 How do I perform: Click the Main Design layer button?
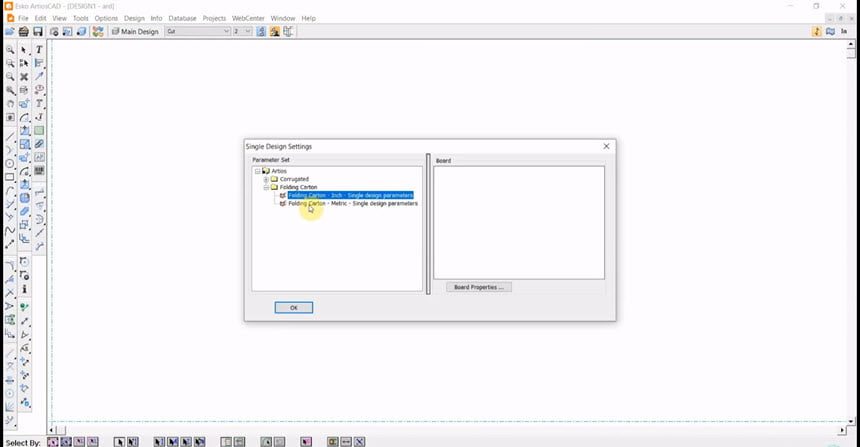pyautogui.click(x=135, y=32)
